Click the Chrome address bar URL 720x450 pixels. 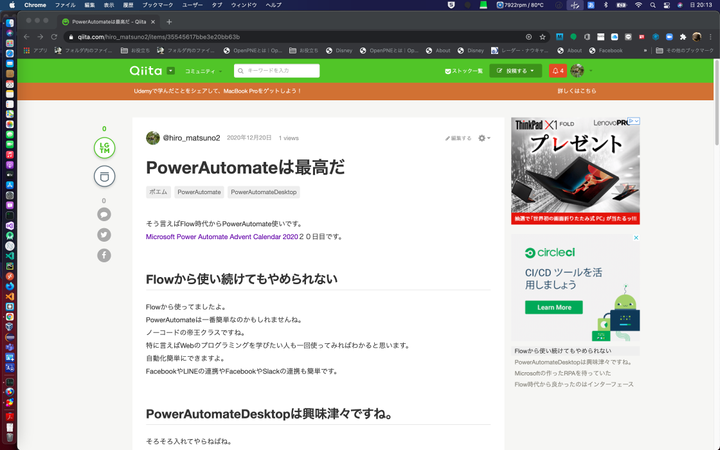point(158,37)
